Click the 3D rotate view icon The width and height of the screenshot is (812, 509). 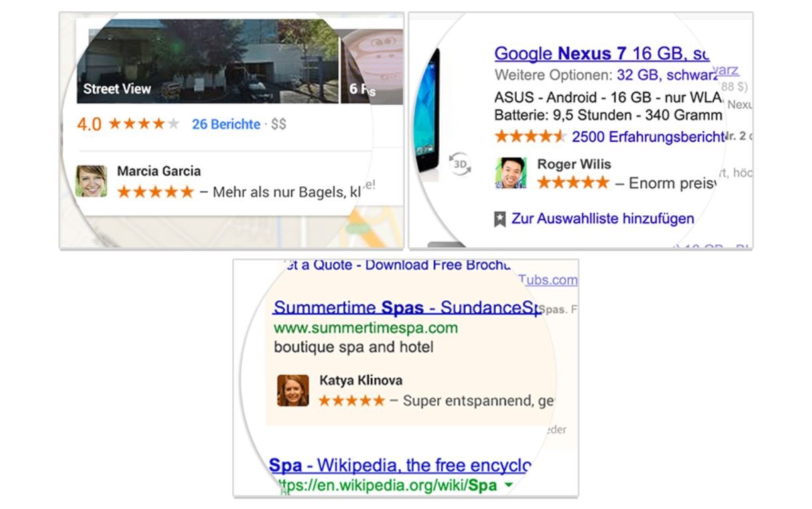pos(460,164)
